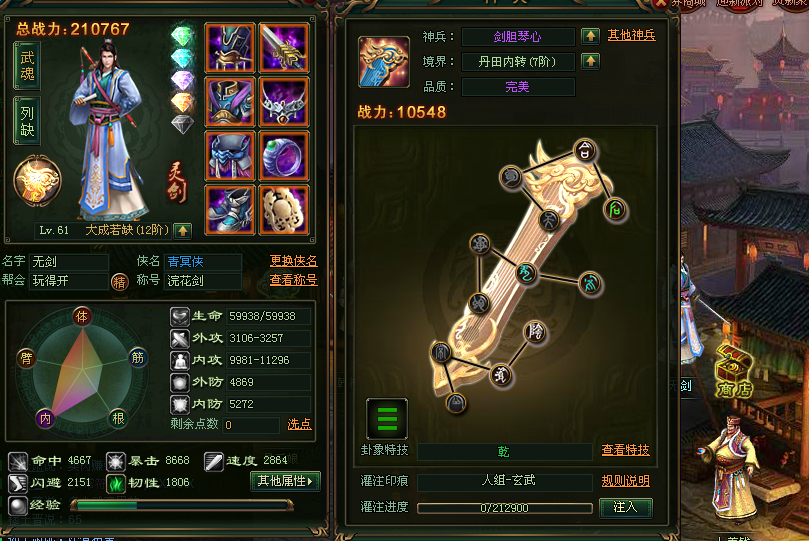Select the sword weapon equipment slot
This screenshot has width=809, height=541.
(284, 48)
